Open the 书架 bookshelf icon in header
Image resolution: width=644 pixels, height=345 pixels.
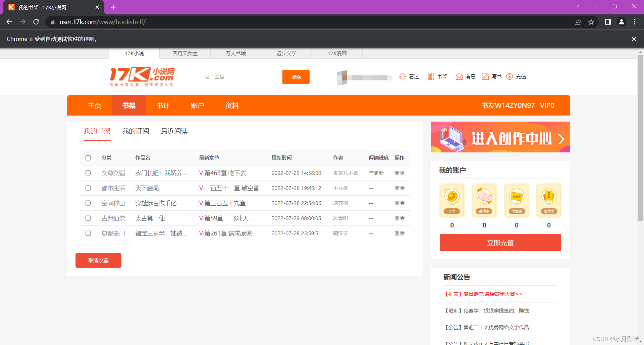(431, 77)
